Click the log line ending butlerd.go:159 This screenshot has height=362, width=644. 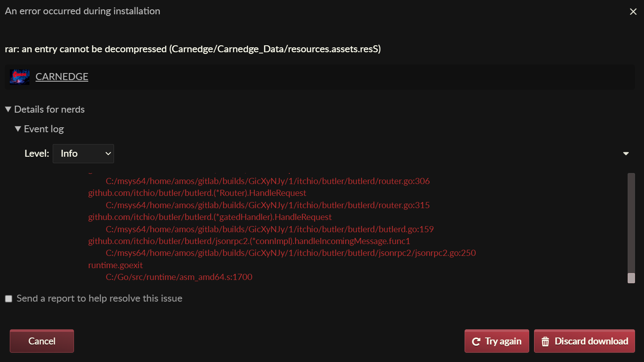click(x=270, y=229)
